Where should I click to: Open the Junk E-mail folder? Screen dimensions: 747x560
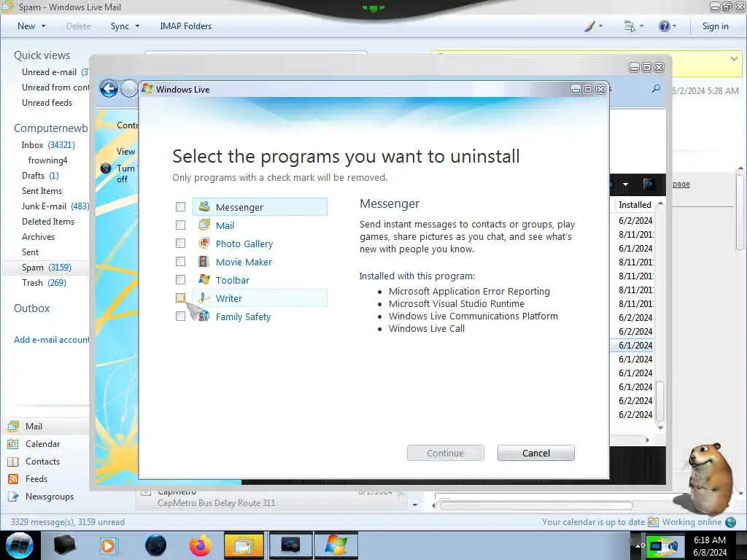pos(44,206)
